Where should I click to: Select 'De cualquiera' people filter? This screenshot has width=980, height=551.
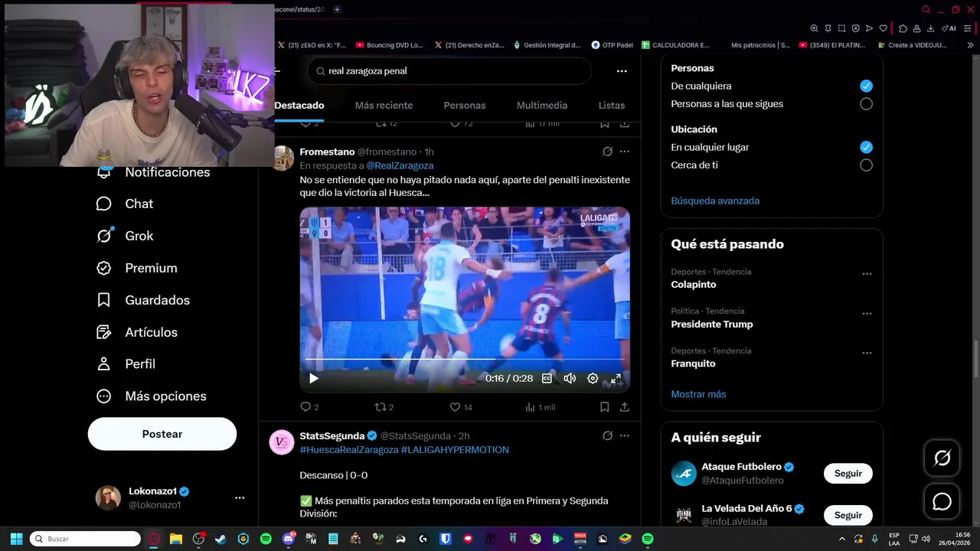[x=866, y=86]
